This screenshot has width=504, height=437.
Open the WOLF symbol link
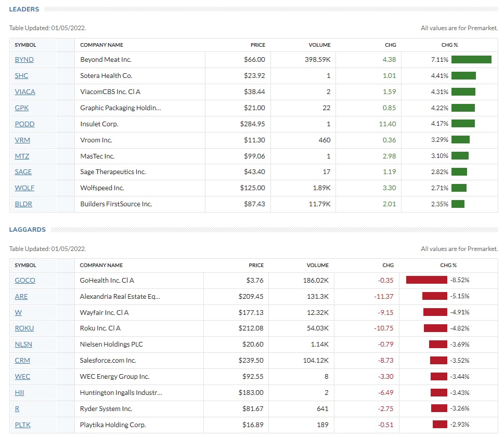(24, 188)
